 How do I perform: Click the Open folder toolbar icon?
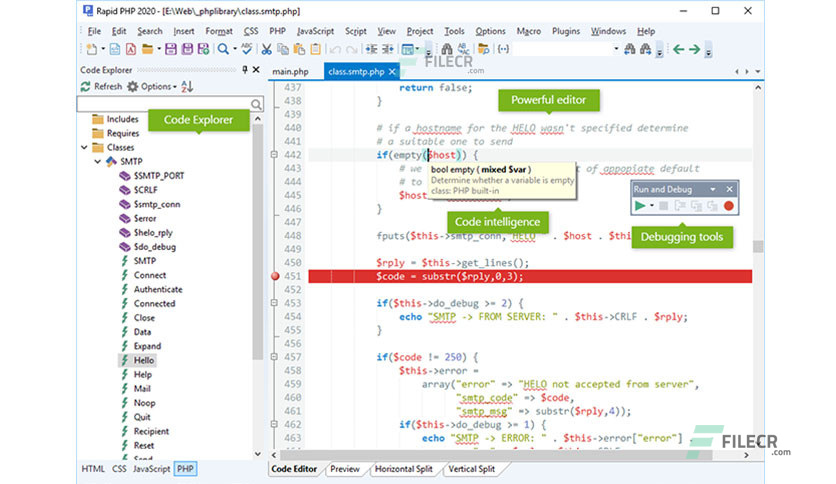(x=147, y=50)
